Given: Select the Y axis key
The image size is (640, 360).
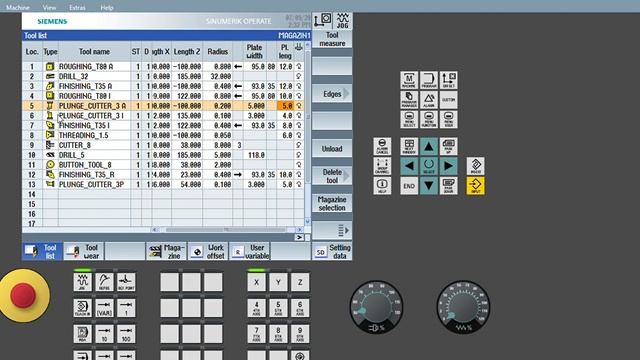Looking at the screenshot, I should 278,282.
